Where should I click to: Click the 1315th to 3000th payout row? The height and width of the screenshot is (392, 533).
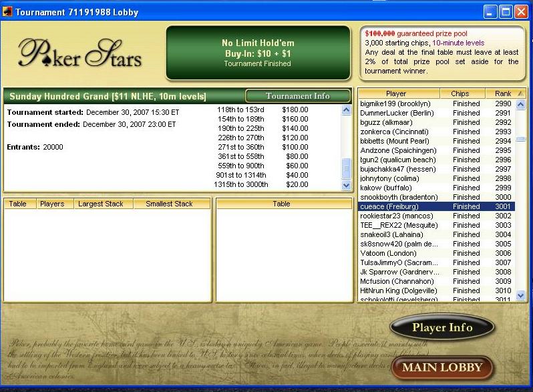[261, 184]
